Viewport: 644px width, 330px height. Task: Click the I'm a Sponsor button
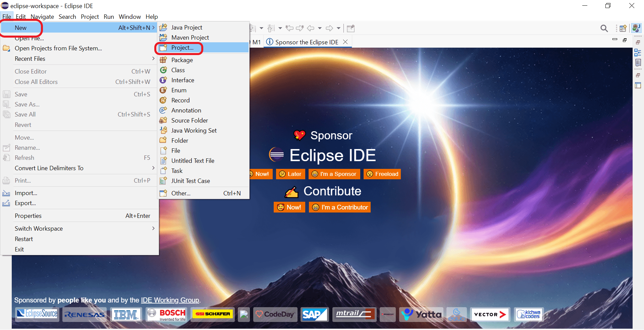pos(334,174)
